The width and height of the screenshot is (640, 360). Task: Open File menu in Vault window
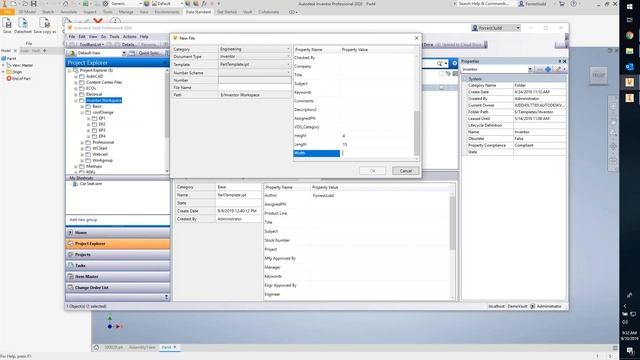tap(72, 37)
